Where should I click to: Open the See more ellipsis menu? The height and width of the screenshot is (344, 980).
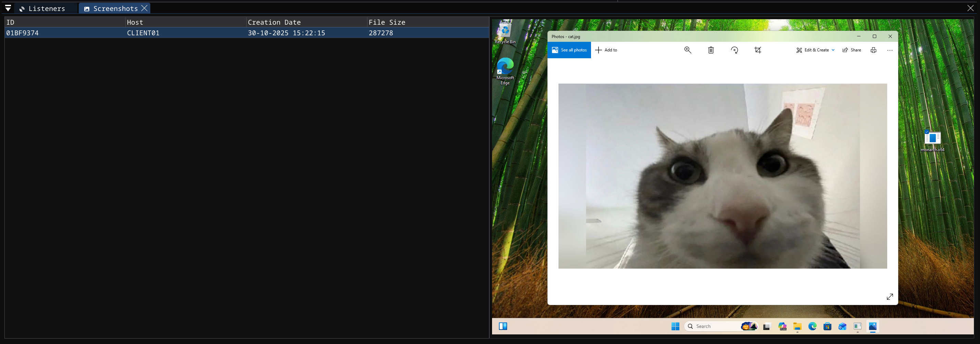[890, 50]
